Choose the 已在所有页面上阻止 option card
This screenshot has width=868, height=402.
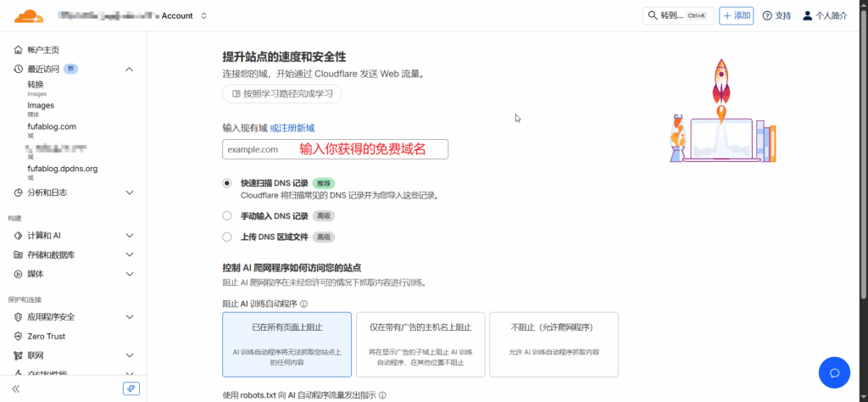click(287, 343)
